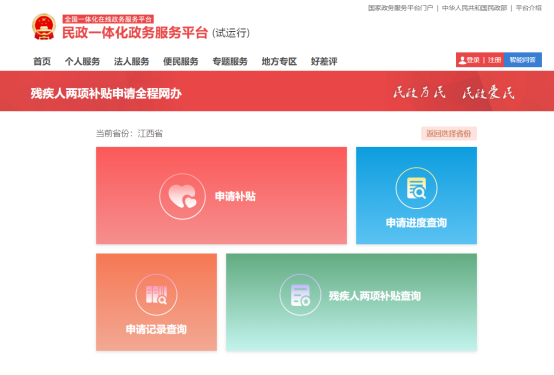Click the 民政一体化政务服务平台 title
The height and width of the screenshot is (375, 554).
point(135,33)
